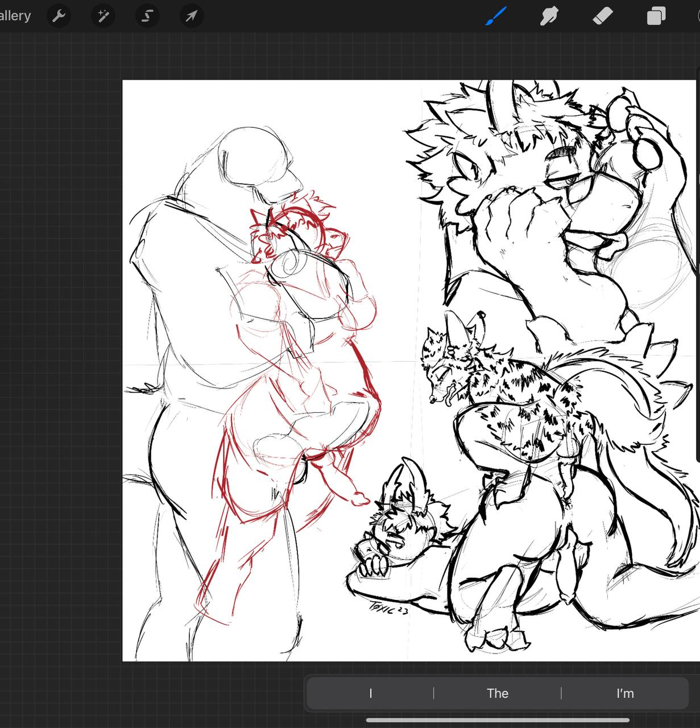The width and height of the screenshot is (700, 728).
Task: Open the Actions wrench menu
Action: pyautogui.click(x=59, y=16)
